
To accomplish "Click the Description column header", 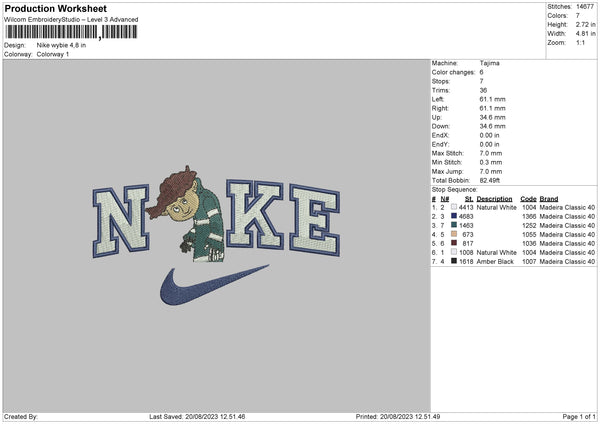I will point(494,199).
